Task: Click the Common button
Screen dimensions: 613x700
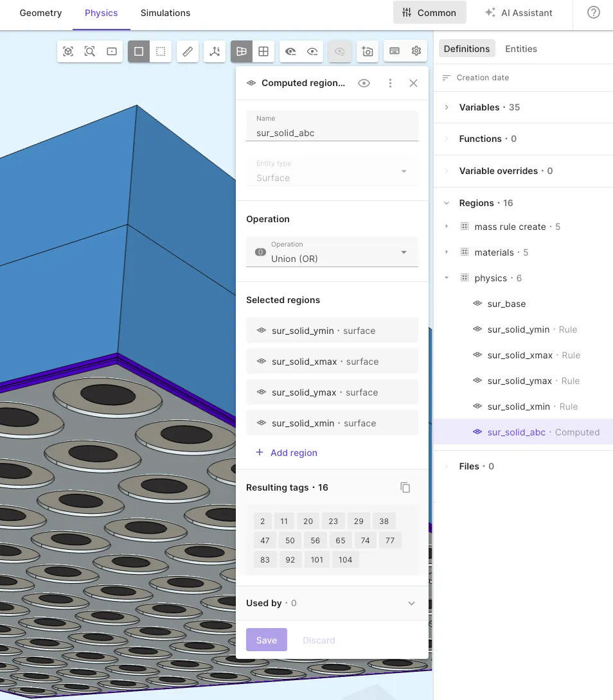Action: click(429, 12)
